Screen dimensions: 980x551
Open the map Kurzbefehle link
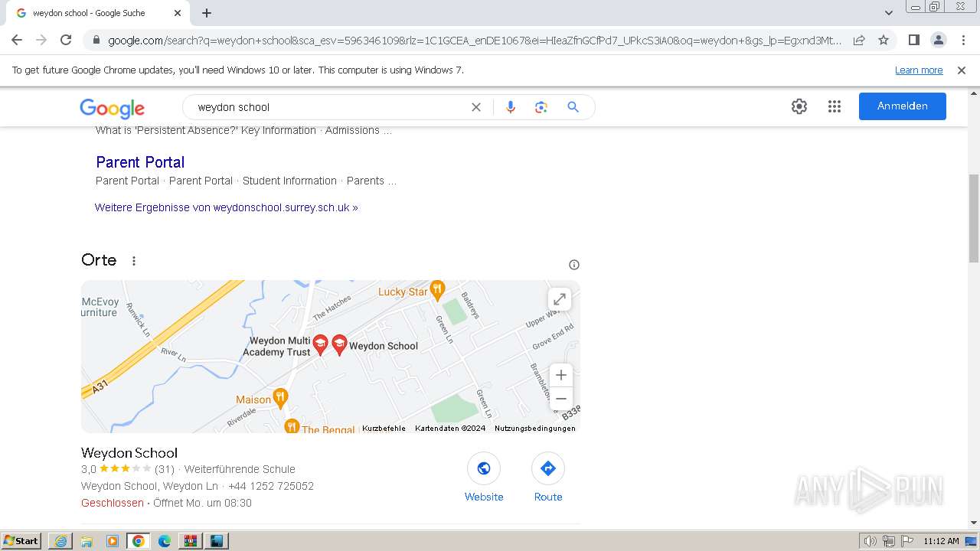[x=384, y=429]
